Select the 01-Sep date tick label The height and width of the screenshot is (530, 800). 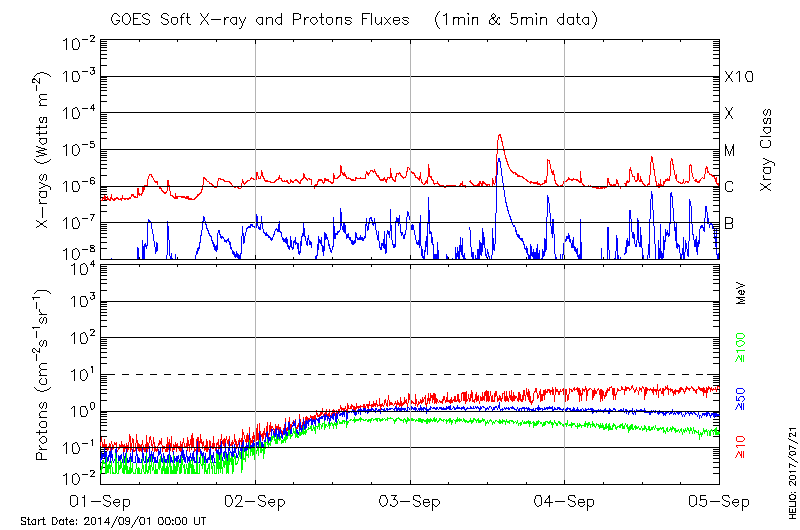(x=101, y=501)
